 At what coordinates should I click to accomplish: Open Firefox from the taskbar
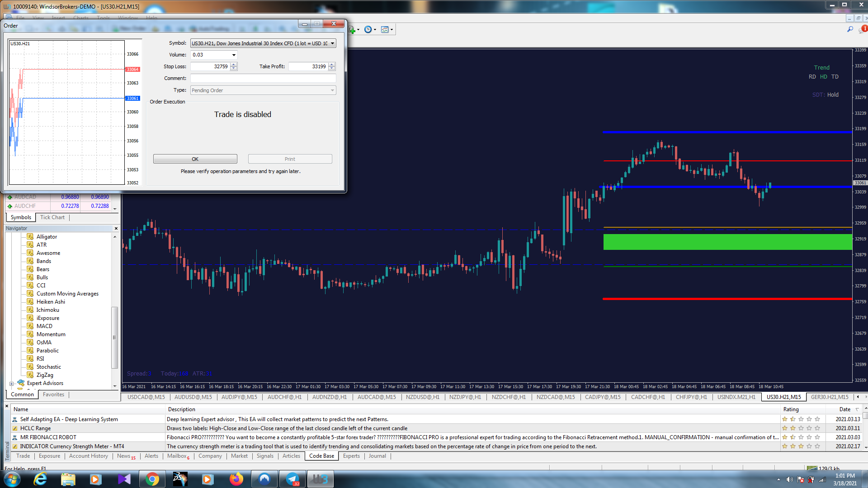236,479
